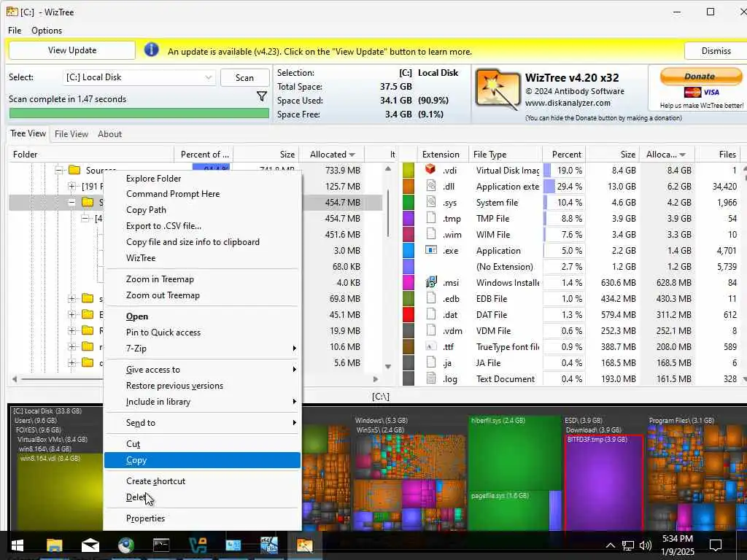Open Command Prompt from the taskbar

click(161, 545)
